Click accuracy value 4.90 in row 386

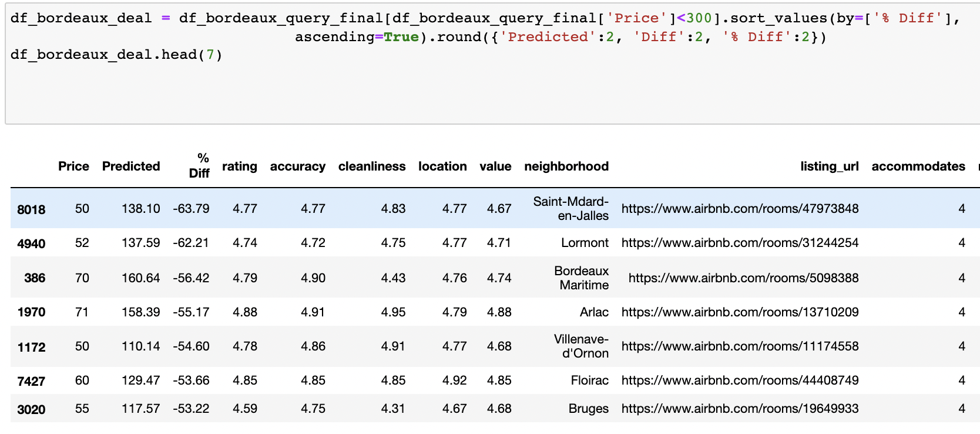pos(313,278)
